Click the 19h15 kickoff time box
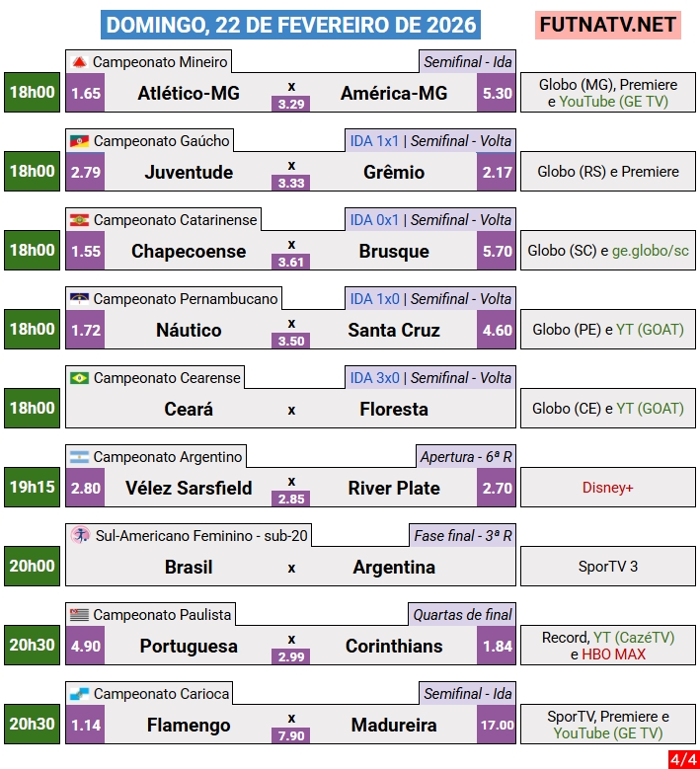 (32, 488)
